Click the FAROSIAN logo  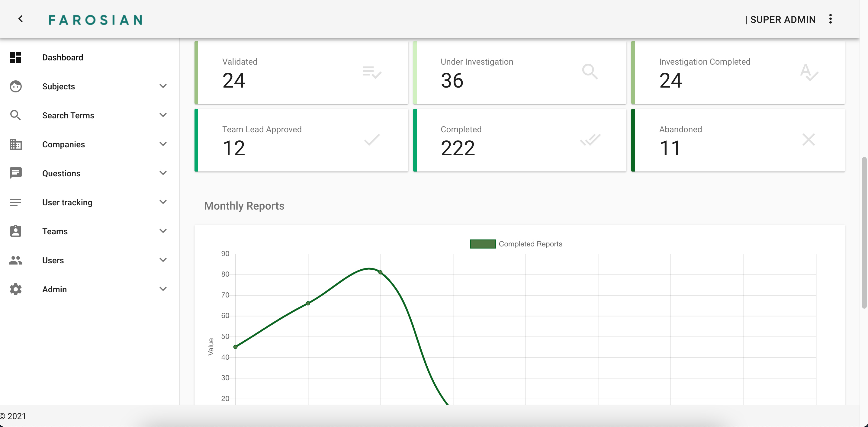[x=95, y=20]
